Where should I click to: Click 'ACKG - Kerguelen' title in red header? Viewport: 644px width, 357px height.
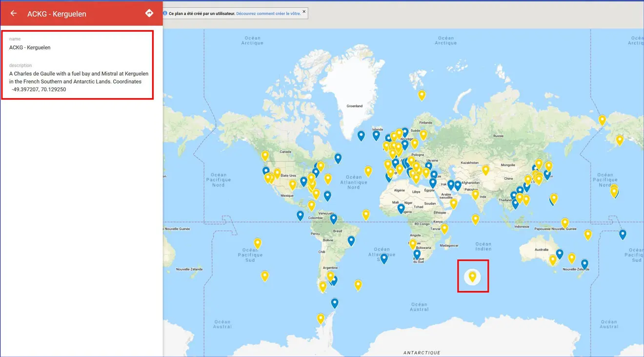tap(57, 14)
